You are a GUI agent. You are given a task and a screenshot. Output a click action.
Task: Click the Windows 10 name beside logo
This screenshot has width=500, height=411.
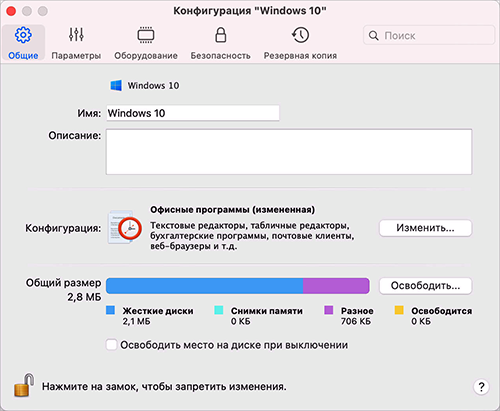(153, 86)
